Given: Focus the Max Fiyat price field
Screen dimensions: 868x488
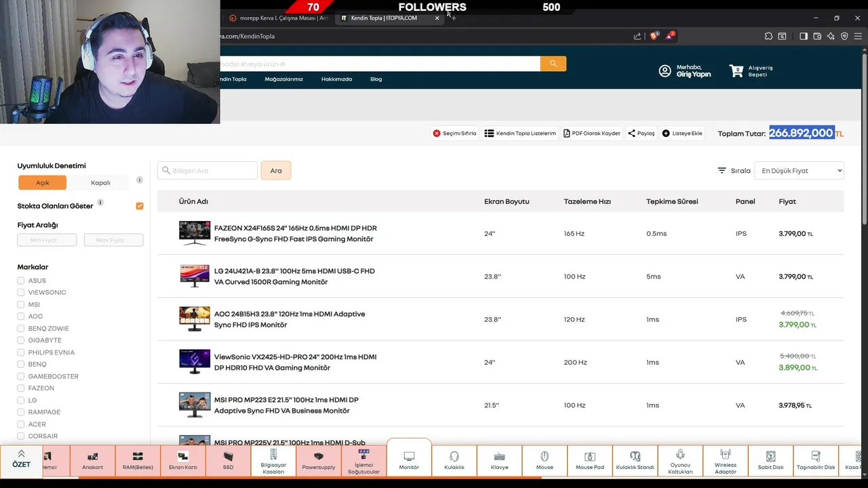Looking at the screenshot, I should tap(113, 240).
